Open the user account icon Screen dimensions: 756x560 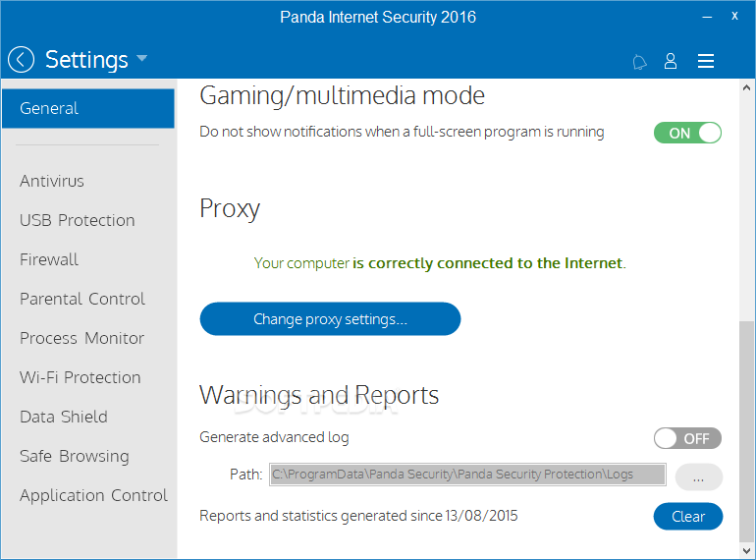click(x=671, y=61)
